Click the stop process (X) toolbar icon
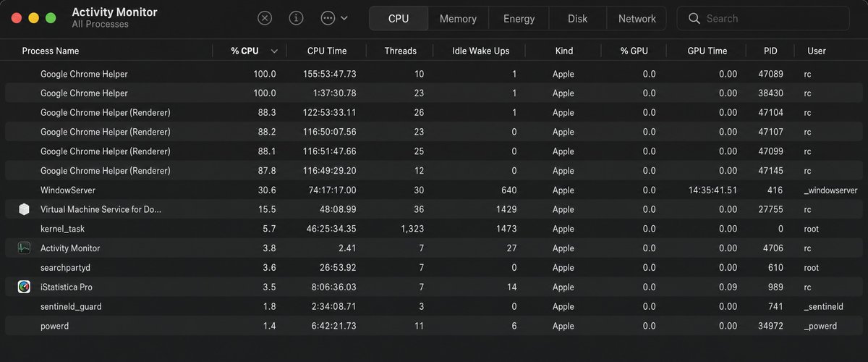This screenshot has width=868, height=362. [x=265, y=18]
